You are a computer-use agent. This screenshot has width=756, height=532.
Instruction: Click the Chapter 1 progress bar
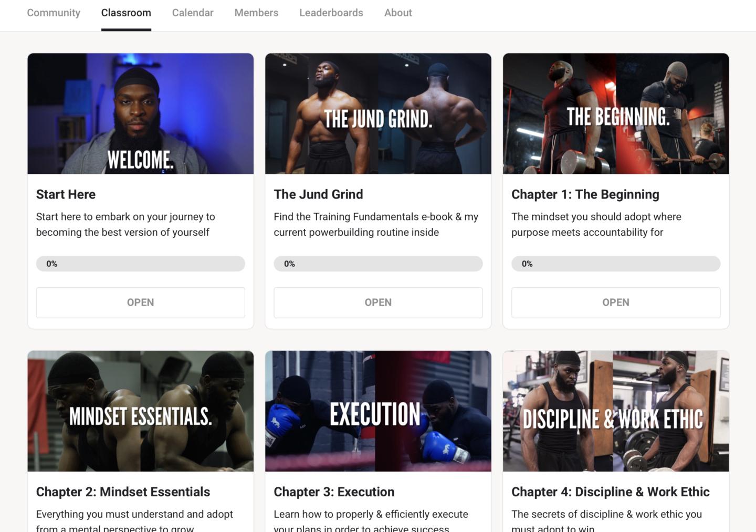click(x=616, y=264)
